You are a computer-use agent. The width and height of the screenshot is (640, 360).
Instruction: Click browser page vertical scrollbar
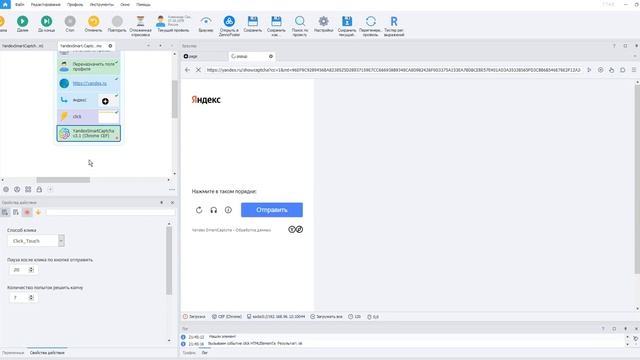(x=637, y=180)
